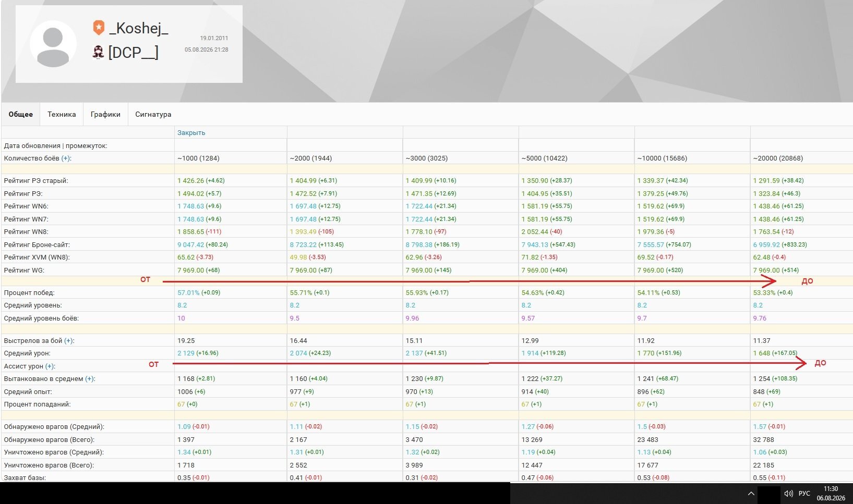Open the volume speaker icon in tray
Viewport: 853px width, 504px height.
click(788, 493)
